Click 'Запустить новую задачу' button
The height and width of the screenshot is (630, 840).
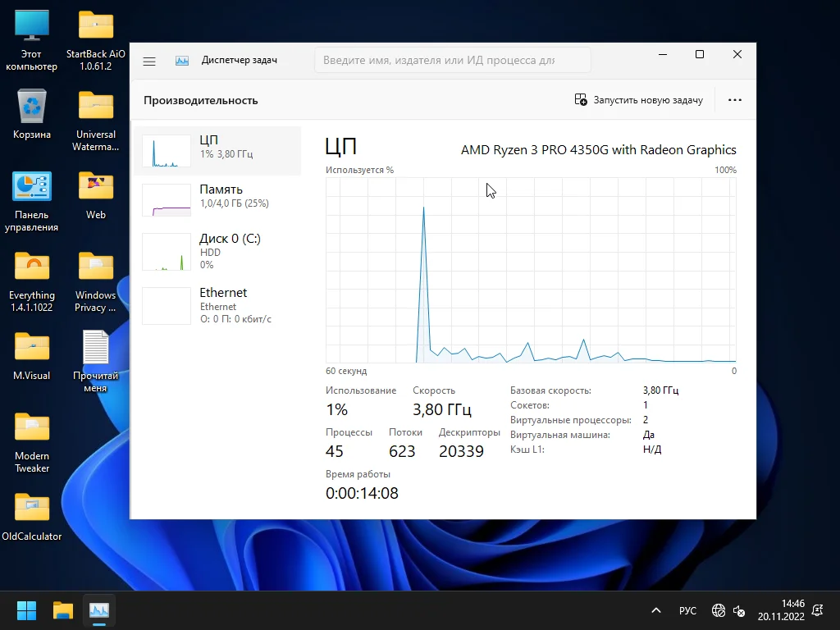pos(638,100)
